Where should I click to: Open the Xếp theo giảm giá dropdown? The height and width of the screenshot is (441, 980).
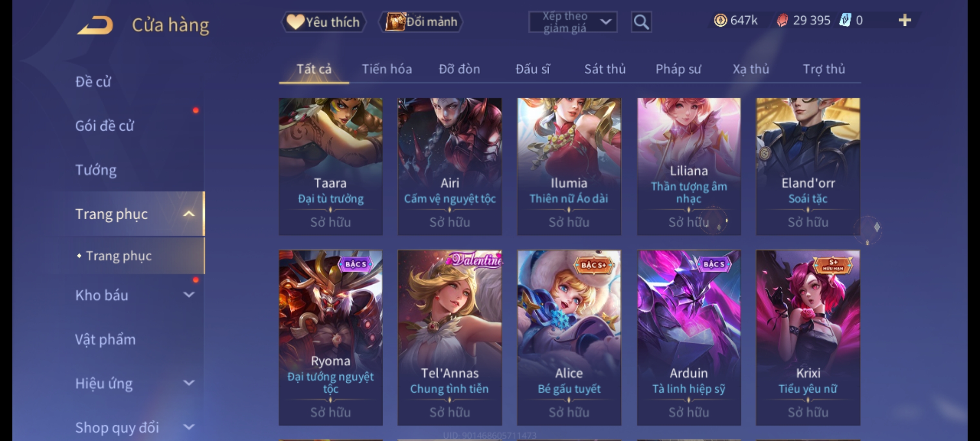coord(572,22)
